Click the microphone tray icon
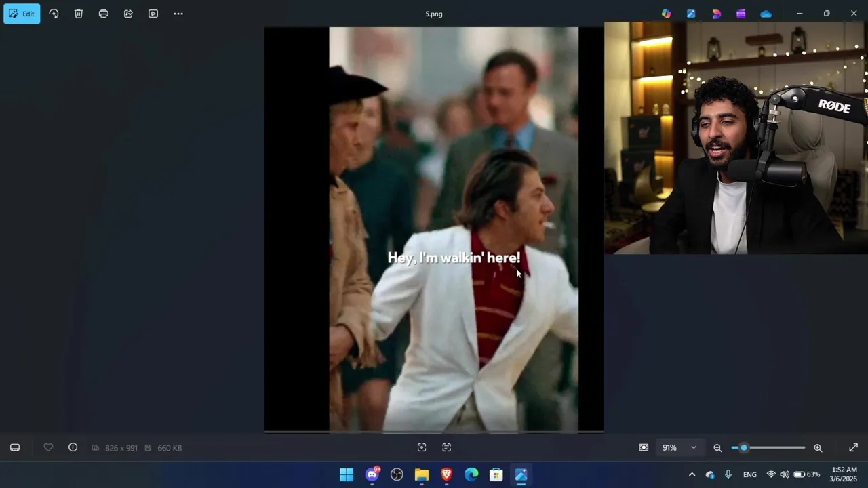This screenshot has width=868, height=488. [x=728, y=474]
